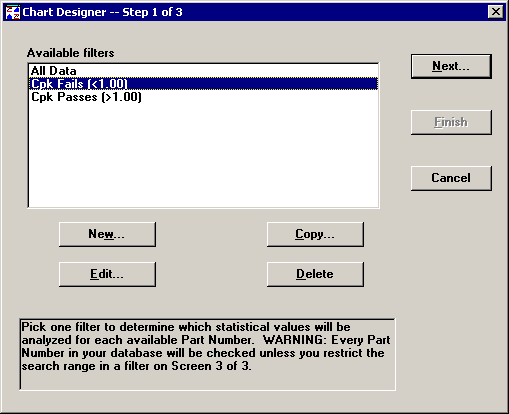Remove the highlighted Cpk Fails filter

[315, 274]
